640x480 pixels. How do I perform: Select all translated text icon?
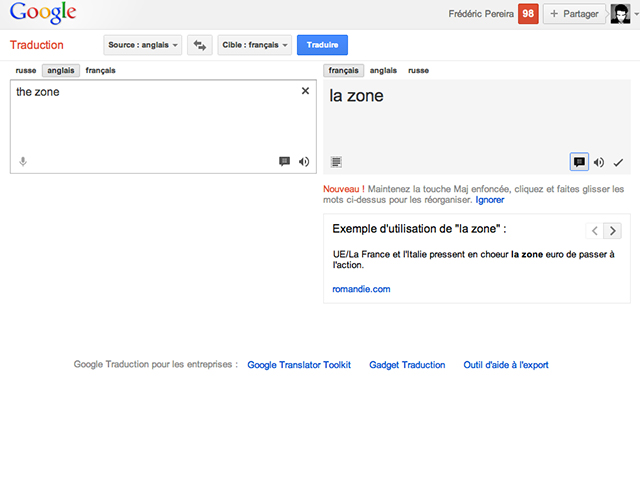click(336, 162)
